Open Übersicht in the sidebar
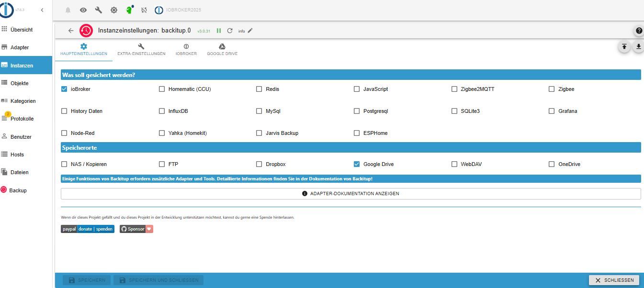 [x=26, y=30]
